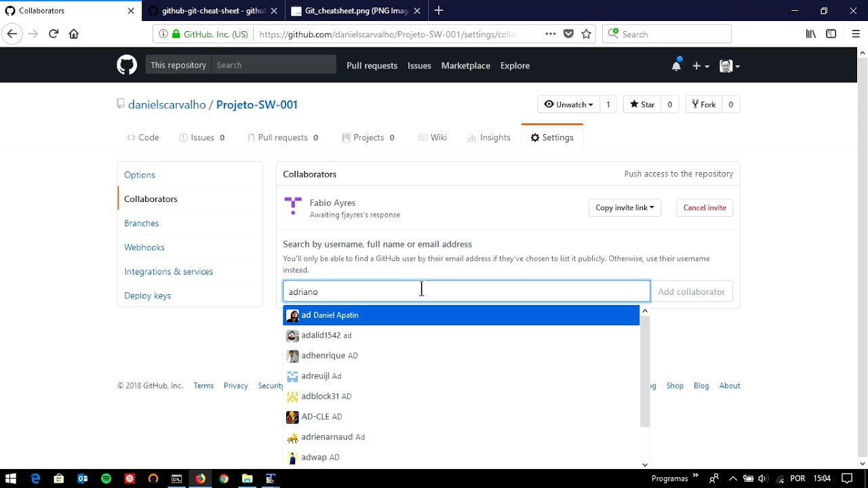The image size is (868, 488).
Task: Select the Settings tab
Action: click(x=552, y=138)
